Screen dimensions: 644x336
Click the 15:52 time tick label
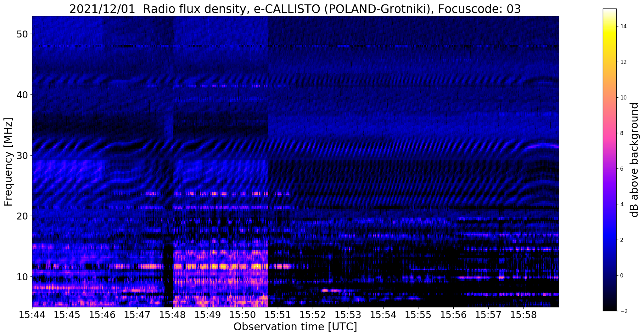(x=313, y=315)
